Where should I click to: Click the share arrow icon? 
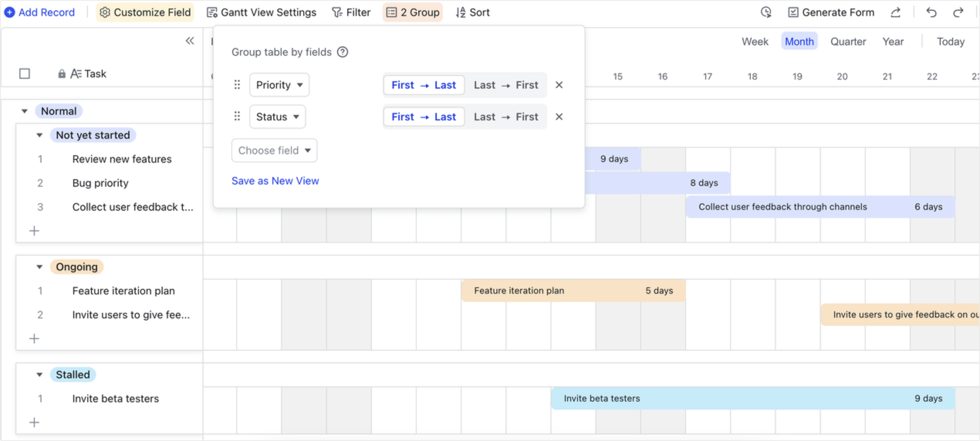(x=896, y=12)
